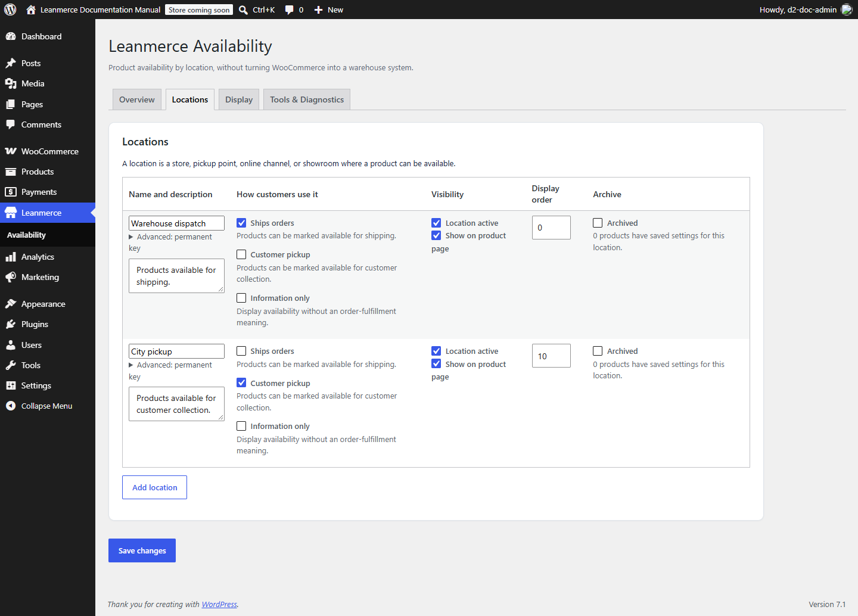858x616 pixels.
Task: Edit the 'Products available for customer collection.' description
Action: coord(176,404)
